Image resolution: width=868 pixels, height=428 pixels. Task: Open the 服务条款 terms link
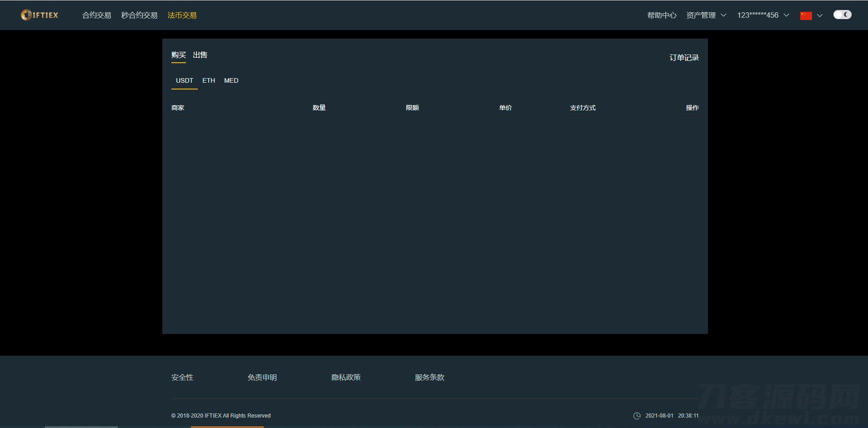429,378
